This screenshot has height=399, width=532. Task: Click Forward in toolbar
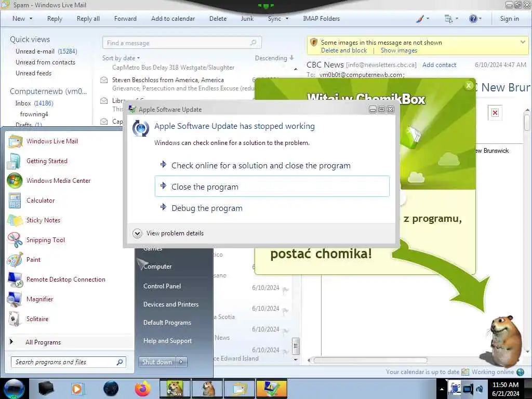pos(125,19)
